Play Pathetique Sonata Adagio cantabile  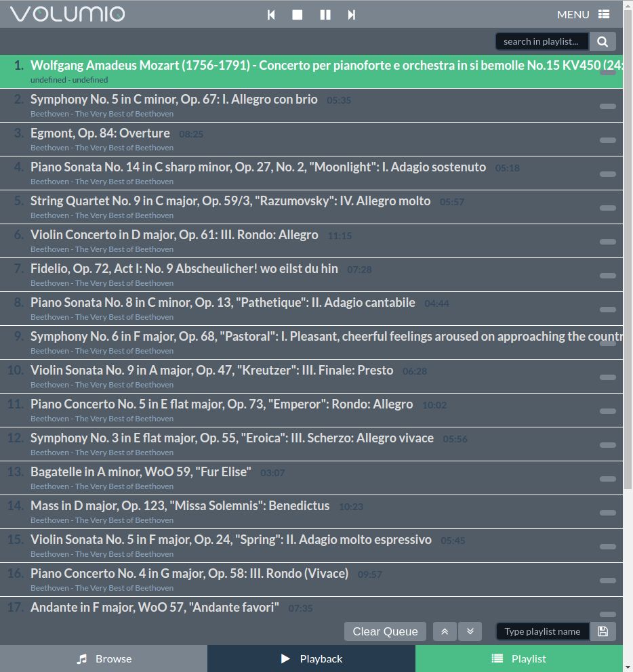[x=311, y=309]
